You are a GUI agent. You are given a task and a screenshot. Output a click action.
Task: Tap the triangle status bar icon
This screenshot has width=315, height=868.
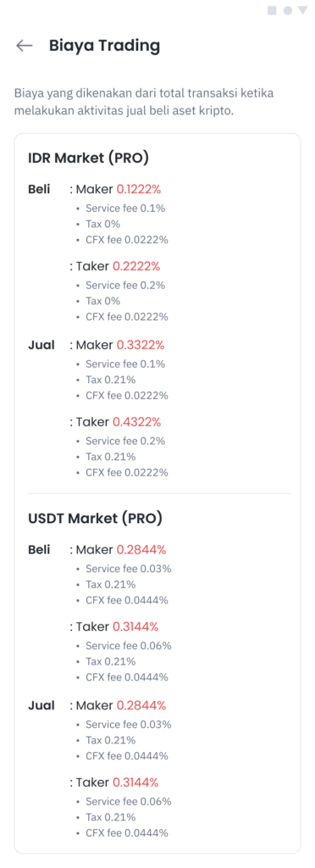(x=302, y=10)
